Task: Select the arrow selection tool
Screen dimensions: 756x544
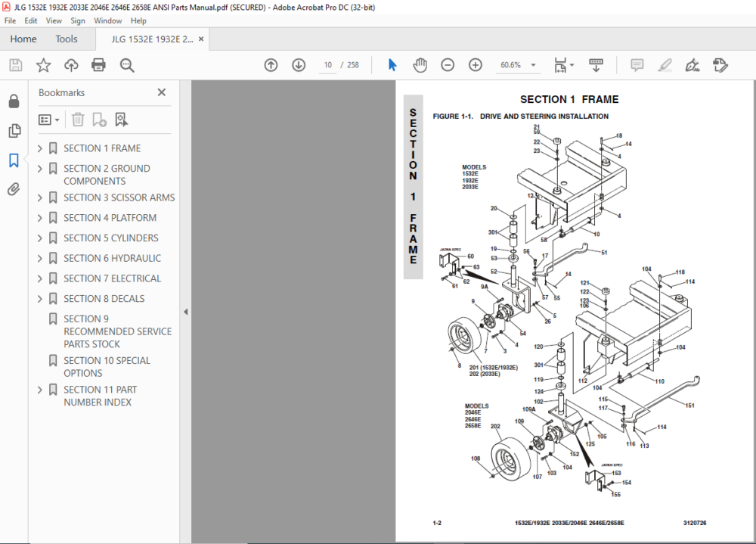Action: tap(392, 65)
